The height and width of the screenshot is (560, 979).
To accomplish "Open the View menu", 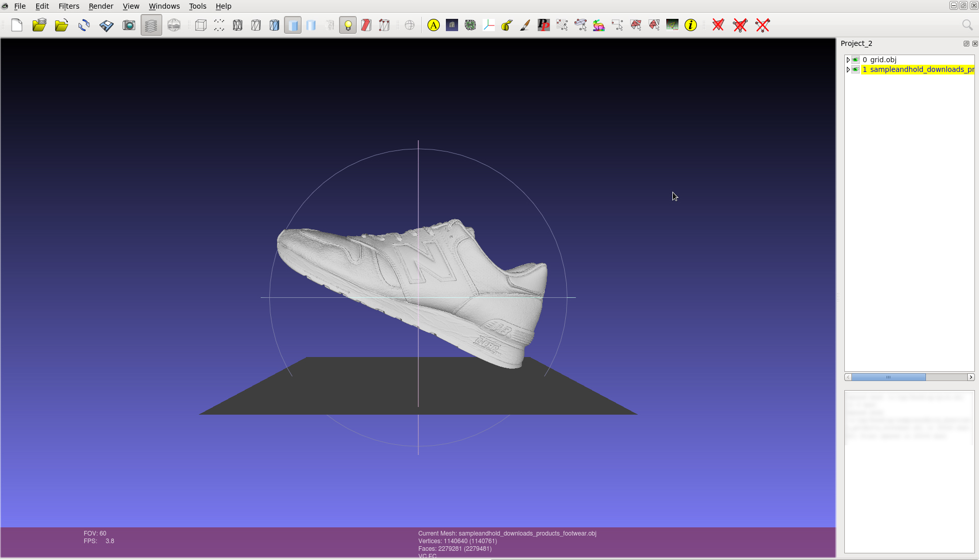I will pyautogui.click(x=131, y=6).
